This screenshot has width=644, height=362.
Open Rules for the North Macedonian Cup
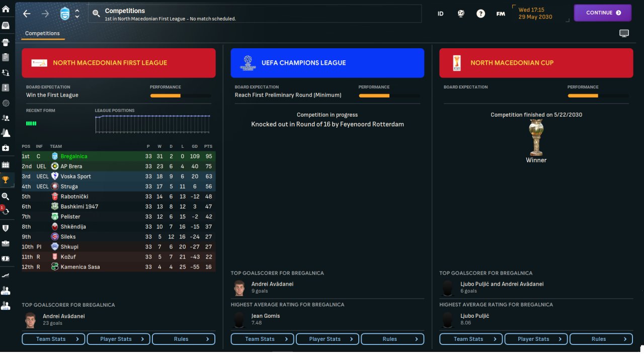pos(601,339)
